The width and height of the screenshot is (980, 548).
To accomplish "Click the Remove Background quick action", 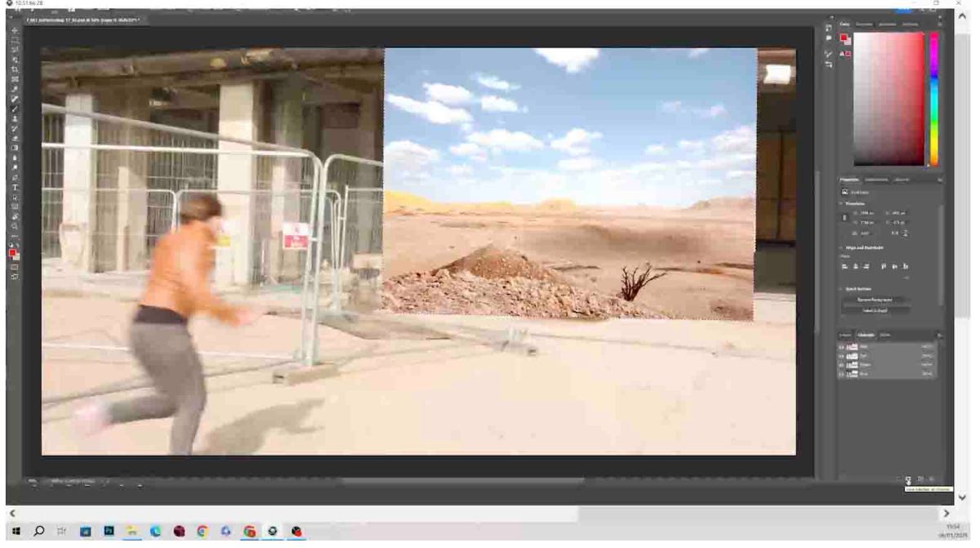I will [x=875, y=299].
